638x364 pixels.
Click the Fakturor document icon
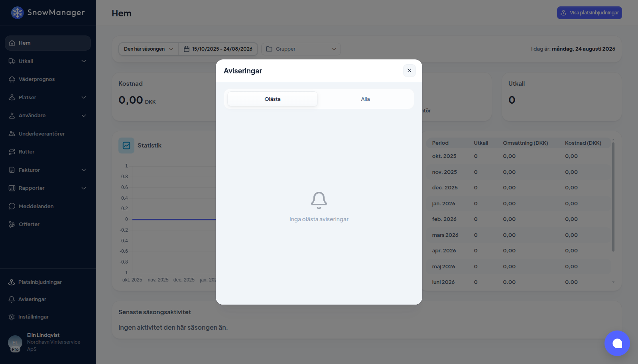(x=12, y=170)
